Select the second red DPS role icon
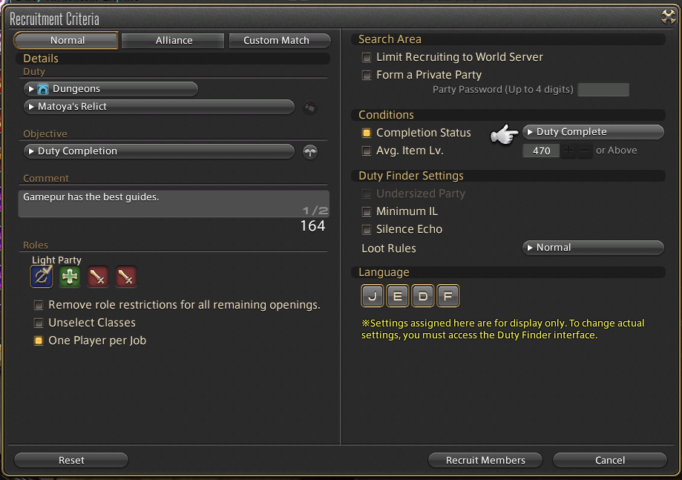Viewport: 682px width, 480px height. [x=126, y=277]
